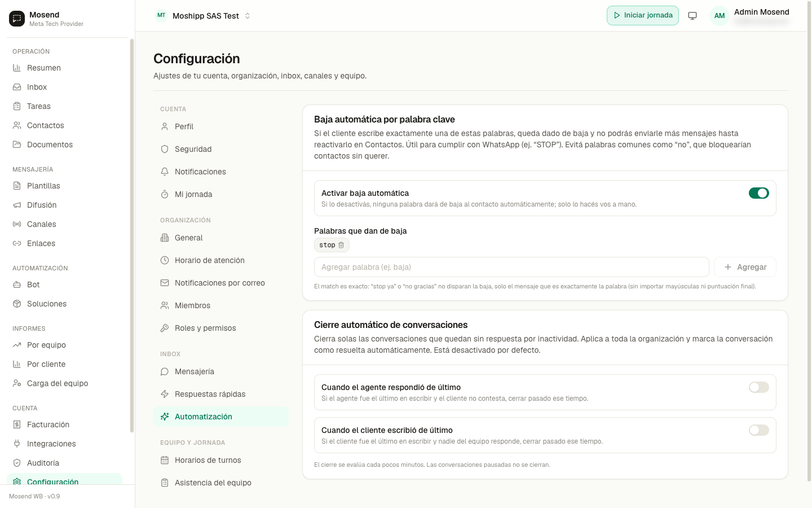The height and width of the screenshot is (508, 812).
Task: Click the 'Palabras que dan de baja' label
Action: click(x=360, y=231)
